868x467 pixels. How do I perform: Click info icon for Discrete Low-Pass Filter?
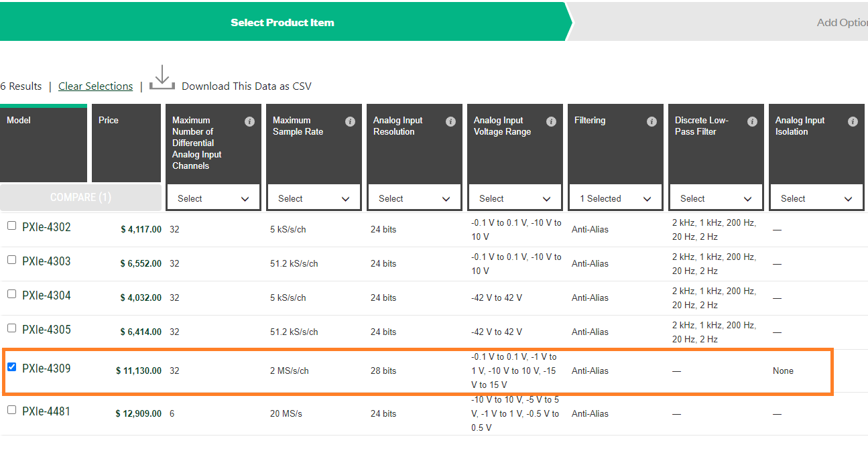[752, 121]
